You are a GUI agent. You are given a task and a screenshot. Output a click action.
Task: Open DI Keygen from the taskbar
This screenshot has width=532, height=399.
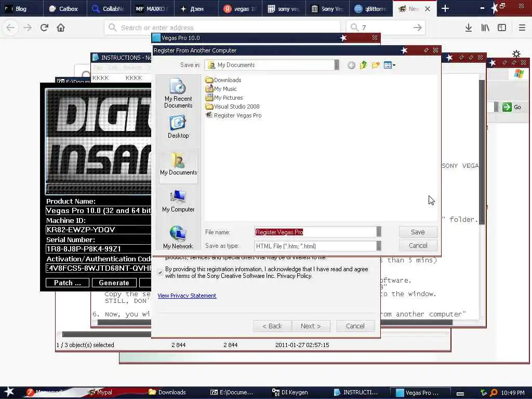tap(290, 392)
